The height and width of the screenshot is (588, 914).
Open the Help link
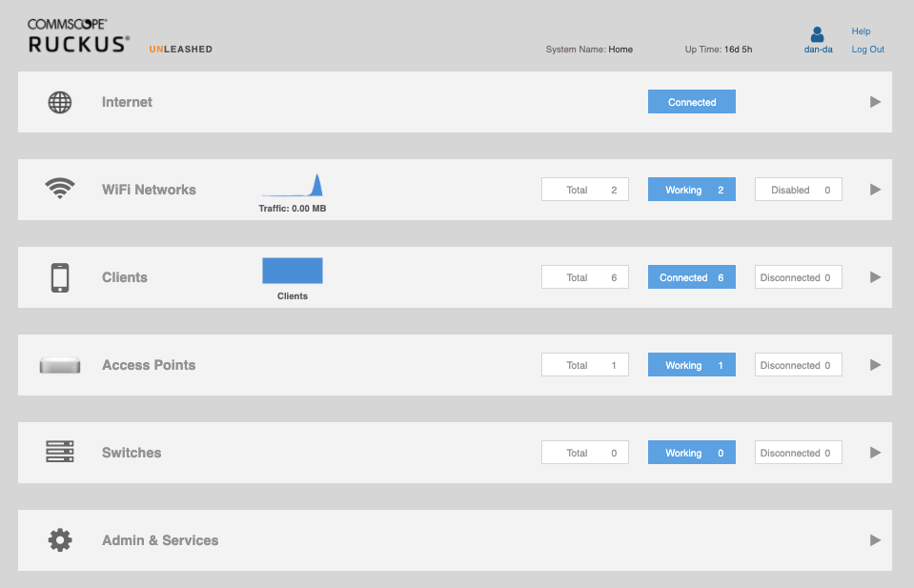pyautogui.click(x=861, y=31)
